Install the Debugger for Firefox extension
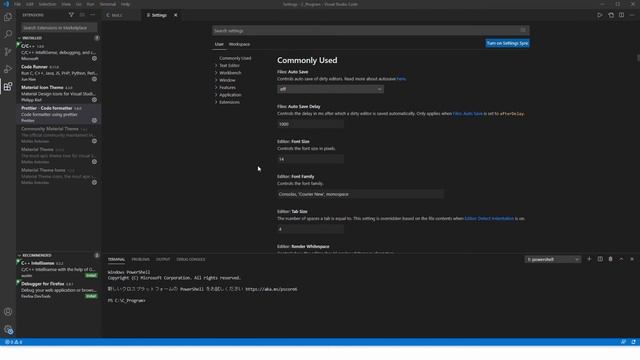The height and width of the screenshot is (360, 640). coord(91,296)
